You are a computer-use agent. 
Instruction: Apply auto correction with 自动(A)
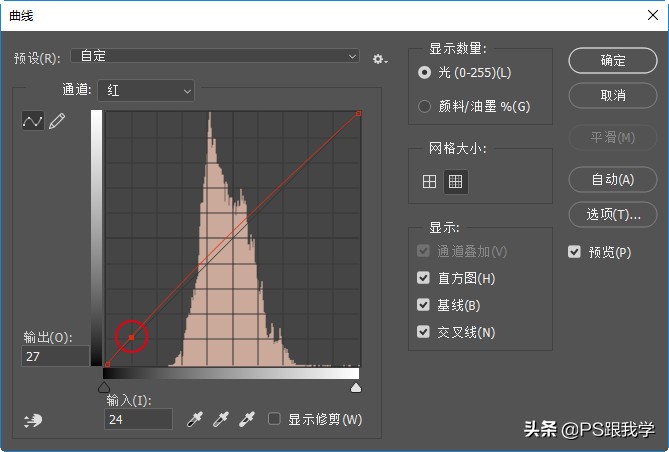pos(613,179)
